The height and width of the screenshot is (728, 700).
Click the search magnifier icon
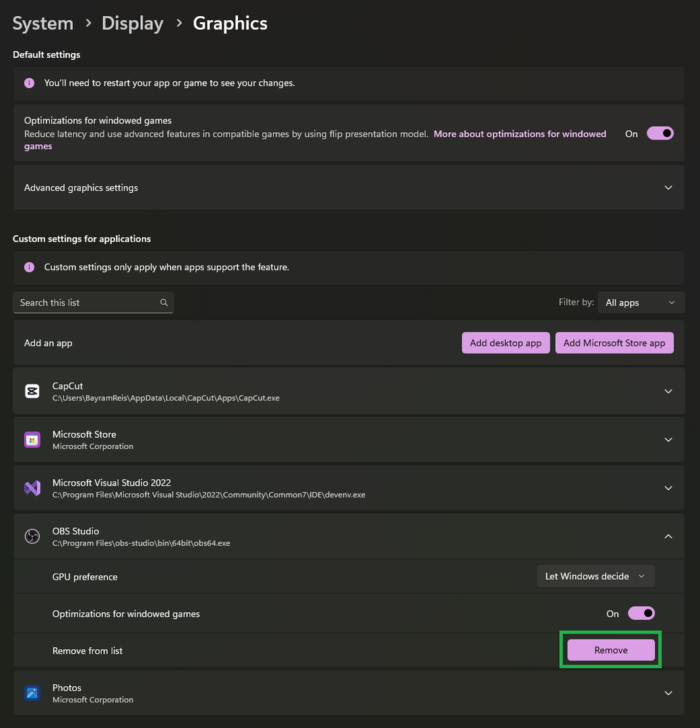click(x=164, y=303)
